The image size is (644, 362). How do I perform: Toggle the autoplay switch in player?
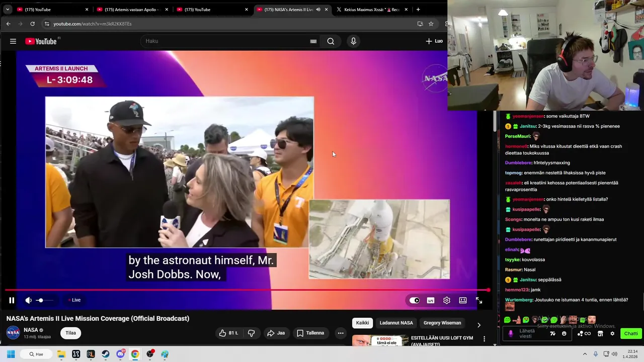pyautogui.click(x=415, y=300)
